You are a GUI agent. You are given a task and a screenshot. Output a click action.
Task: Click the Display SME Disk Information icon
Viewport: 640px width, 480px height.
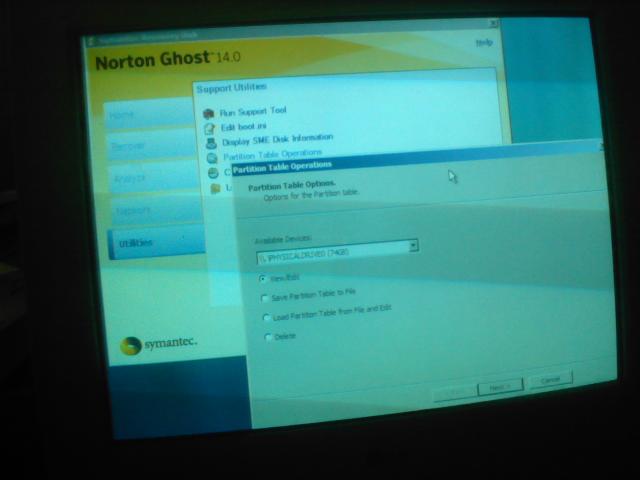tap(211, 143)
